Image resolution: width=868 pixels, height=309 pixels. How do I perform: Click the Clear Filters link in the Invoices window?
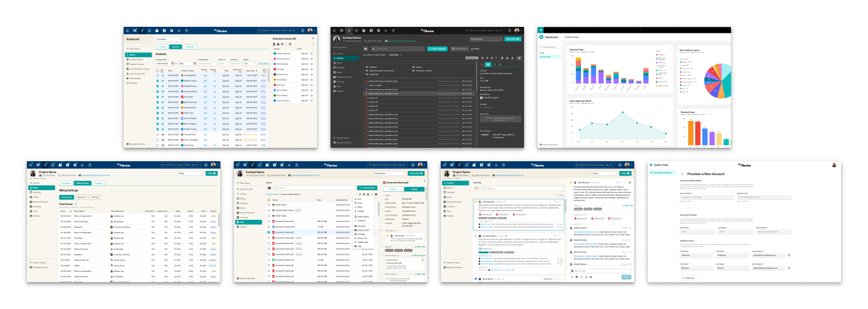[x=264, y=63]
